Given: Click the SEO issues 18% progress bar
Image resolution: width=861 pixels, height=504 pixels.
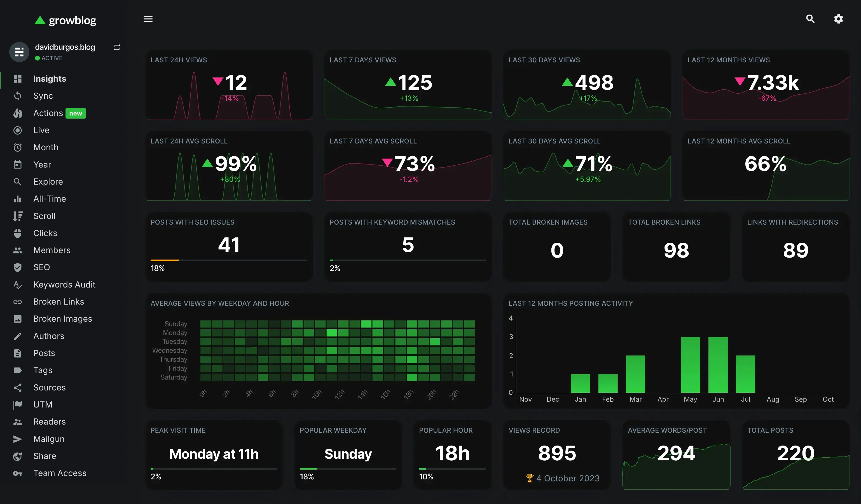Looking at the screenshot, I should tap(229, 260).
